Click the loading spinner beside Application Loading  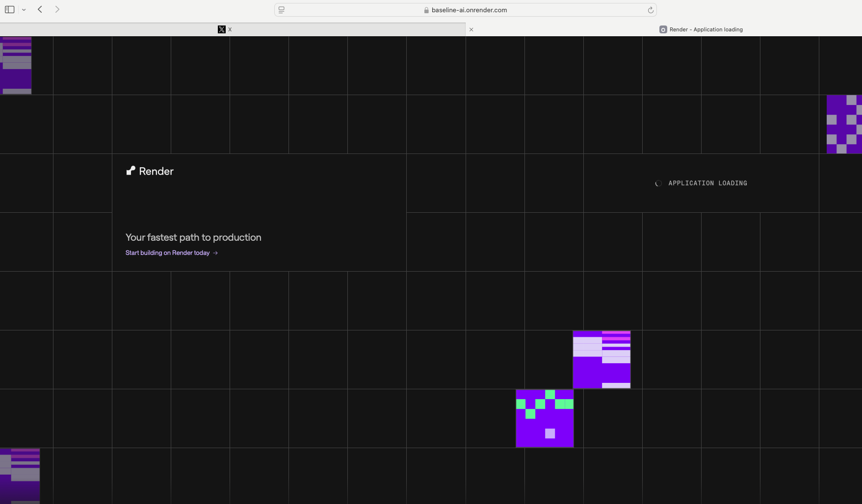tap(658, 183)
